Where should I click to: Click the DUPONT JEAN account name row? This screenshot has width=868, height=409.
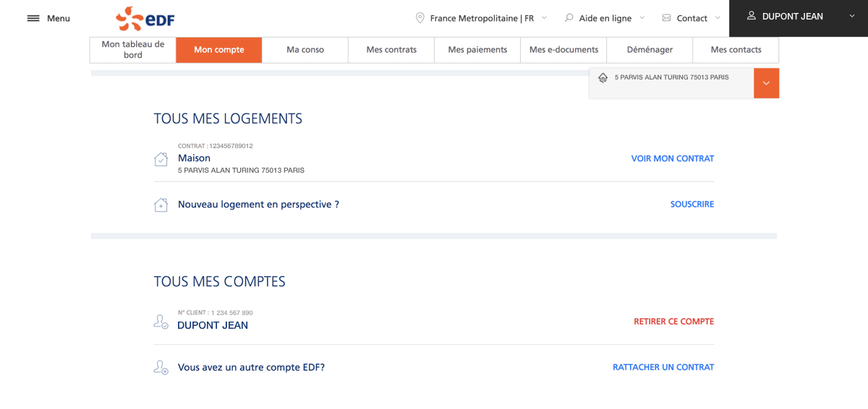coord(213,325)
